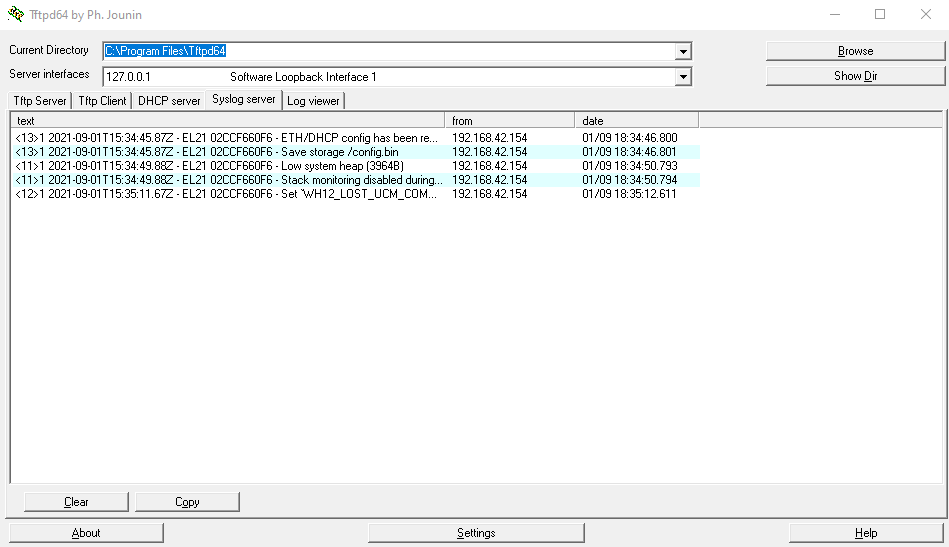Click the Tftpd64 app icon in title bar

tap(15, 14)
